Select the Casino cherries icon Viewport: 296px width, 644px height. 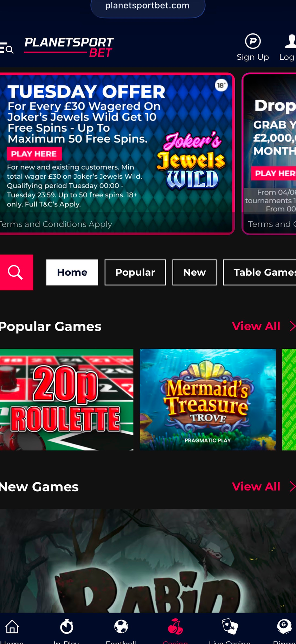pos(175,627)
